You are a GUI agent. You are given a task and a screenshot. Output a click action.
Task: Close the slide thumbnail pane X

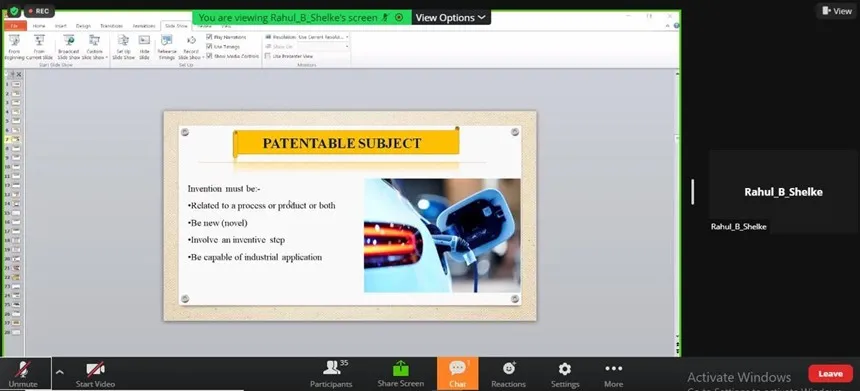point(19,74)
